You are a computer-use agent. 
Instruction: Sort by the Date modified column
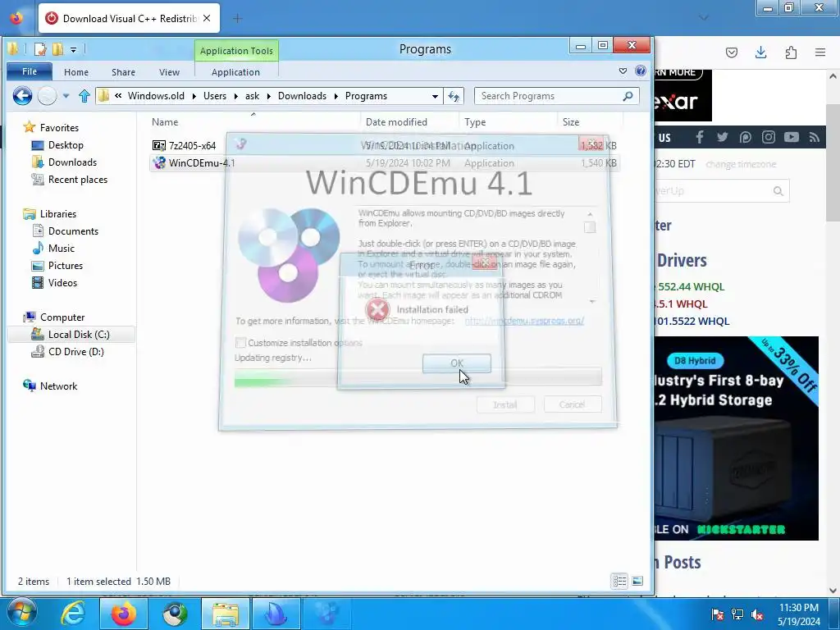396,122
